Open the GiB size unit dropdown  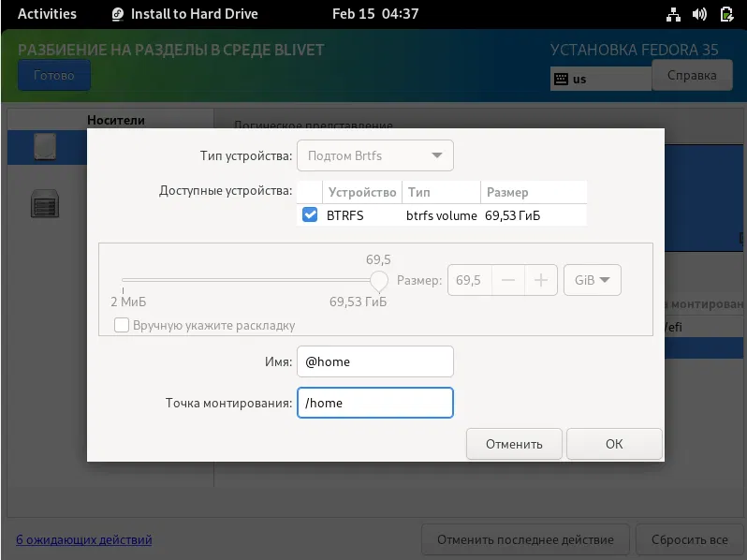(x=593, y=280)
